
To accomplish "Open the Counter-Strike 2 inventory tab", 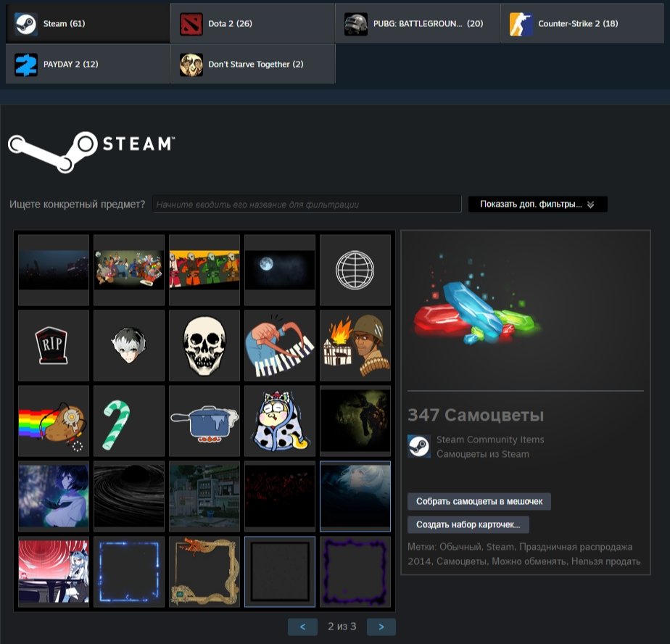I will (x=582, y=22).
